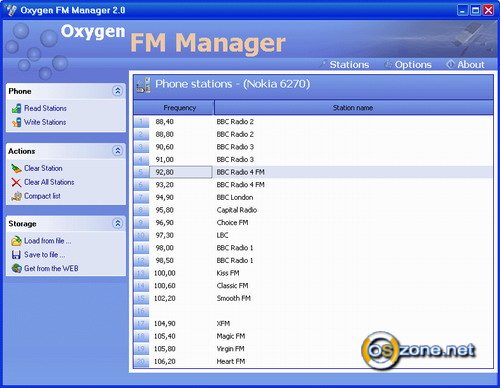Click the Compact list icon
This screenshot has width=500, height=388.
point(16,196)
